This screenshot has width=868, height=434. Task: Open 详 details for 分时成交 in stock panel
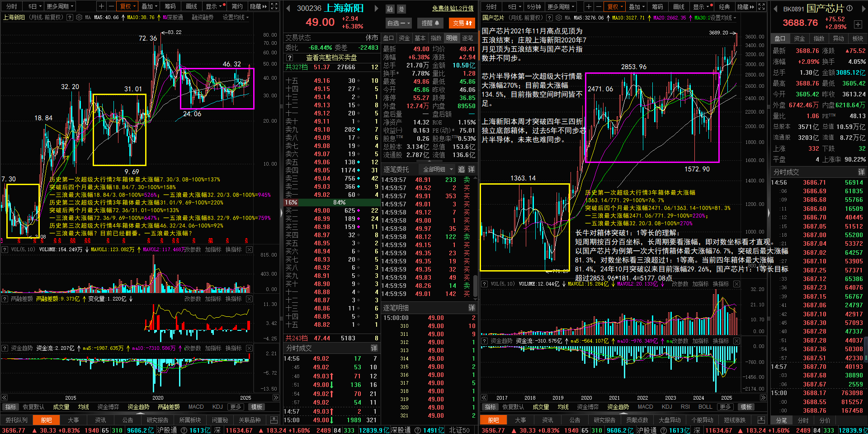[x=374, y=348]
